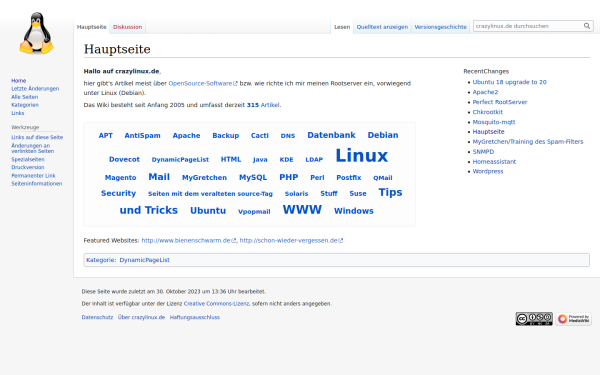Screen dimensions: 600x375
Task: Open the sidebar Links entry
Action: coord(18,113)
